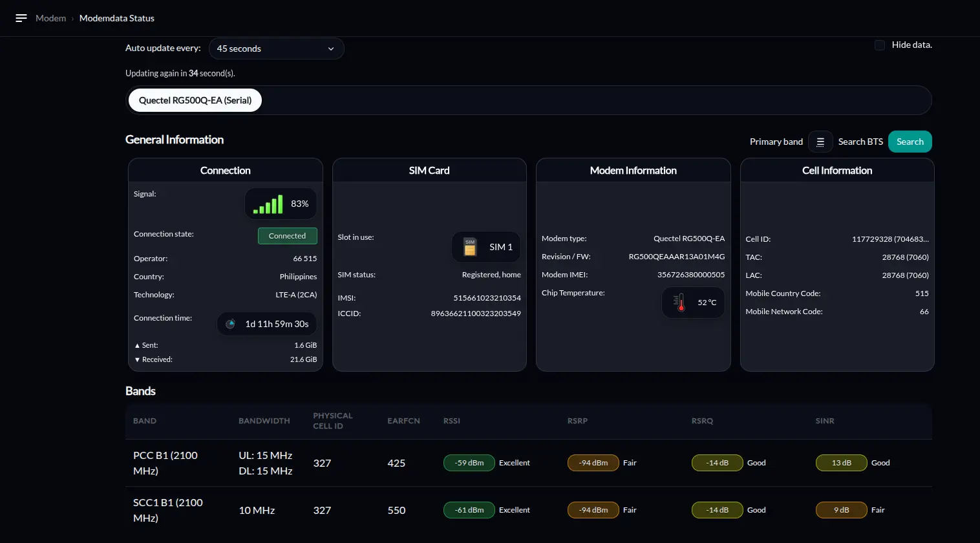Enable the Hide data checkbox
This screenshot has height=543, width=980.
[x=880, y=45]
